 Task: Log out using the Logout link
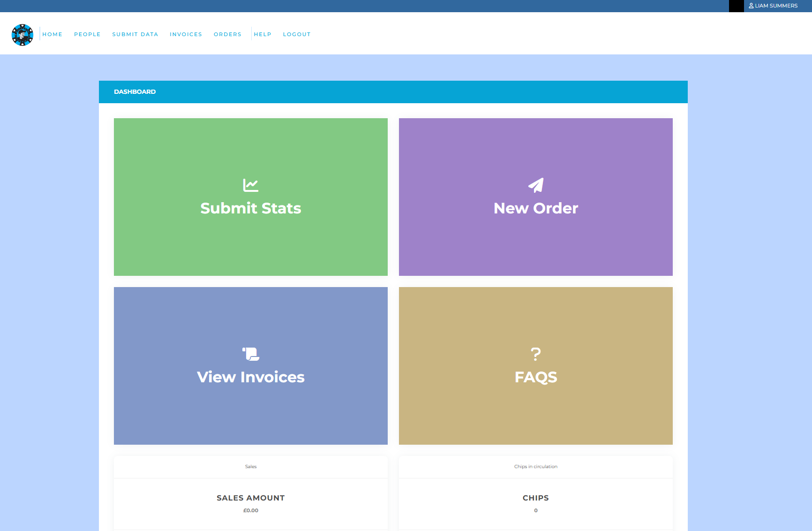297,34
